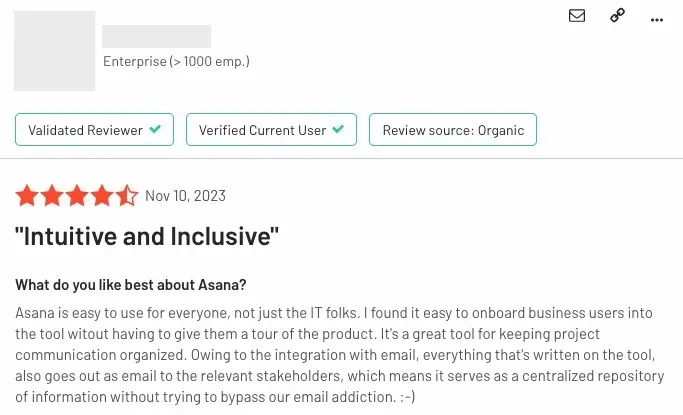Image resolution: width=683 pixels, height=415 pixels.
Task: Click the Verified Current User checkmark
Action: pos(338,129)
